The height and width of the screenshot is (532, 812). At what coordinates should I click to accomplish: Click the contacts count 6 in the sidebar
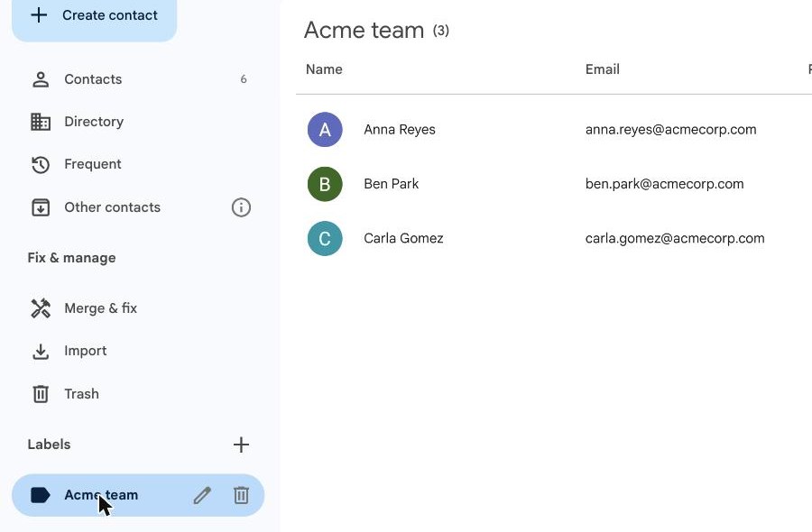244,79
